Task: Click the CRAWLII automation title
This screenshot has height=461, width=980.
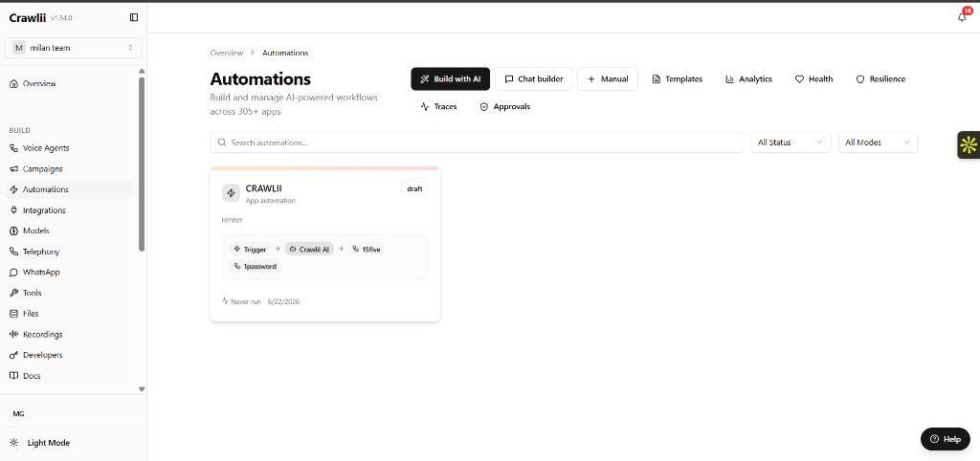Action: tap(264, 188)
